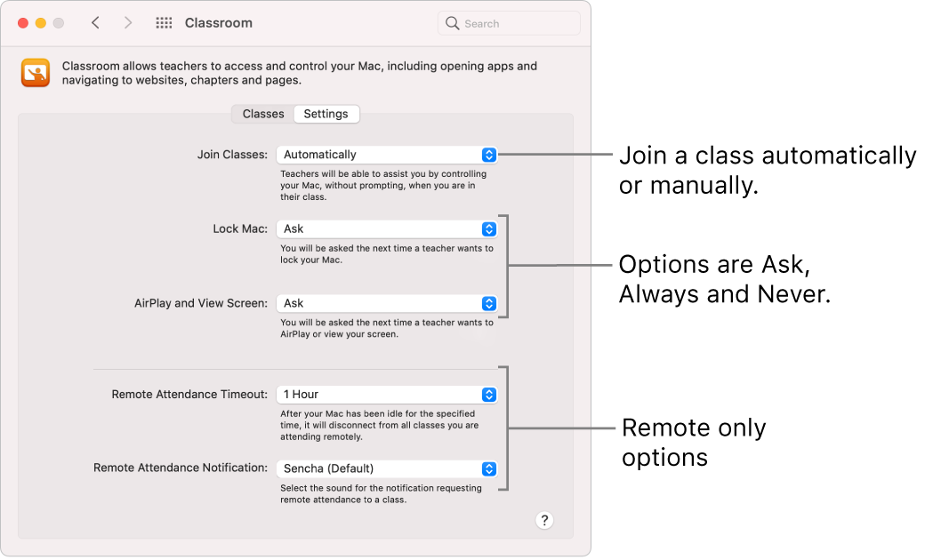Click the Lock Mac dropdown stepper arrows
The height and width of the screenshot is (560, 925).
pos(488,228)
